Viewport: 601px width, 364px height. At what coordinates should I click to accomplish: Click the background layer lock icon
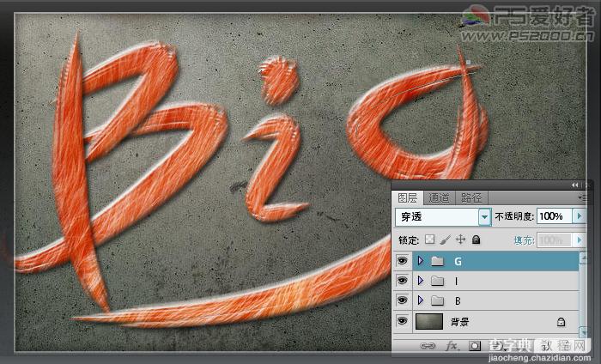[x=561, y=322]
